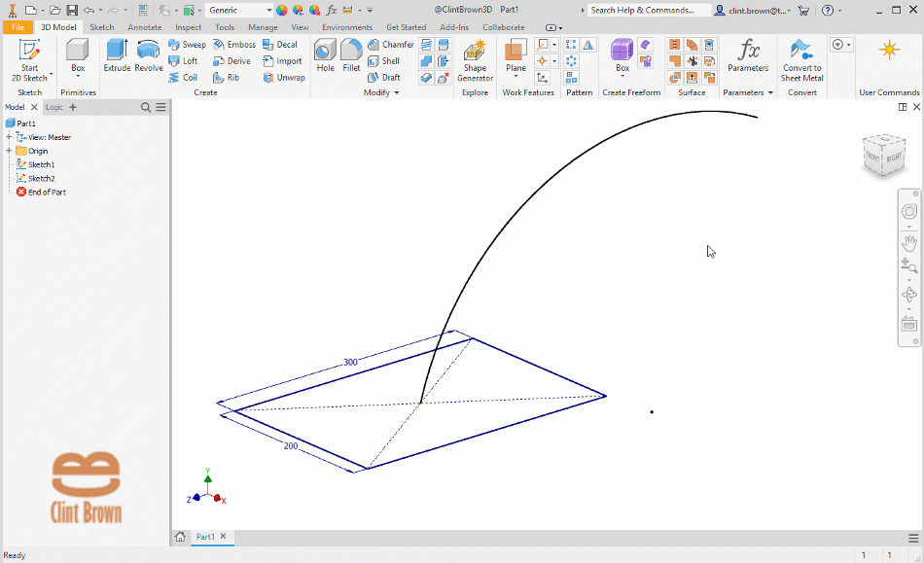Click the Part1 document tab at bottom
This screenshot has height=563, width=924.
pyautogui.click(x=206, y=536)
